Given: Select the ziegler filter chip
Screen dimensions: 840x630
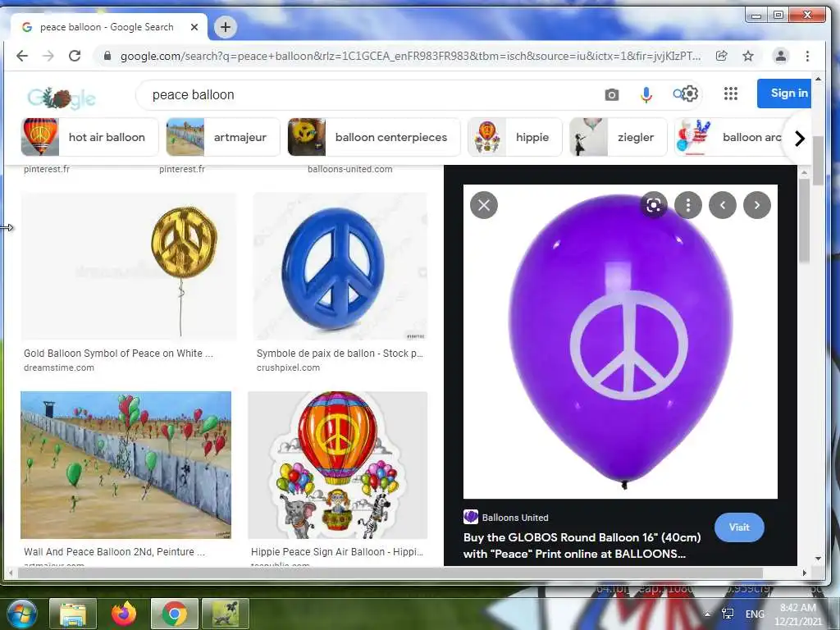Looking at the screenshot, I should (619, 137).
